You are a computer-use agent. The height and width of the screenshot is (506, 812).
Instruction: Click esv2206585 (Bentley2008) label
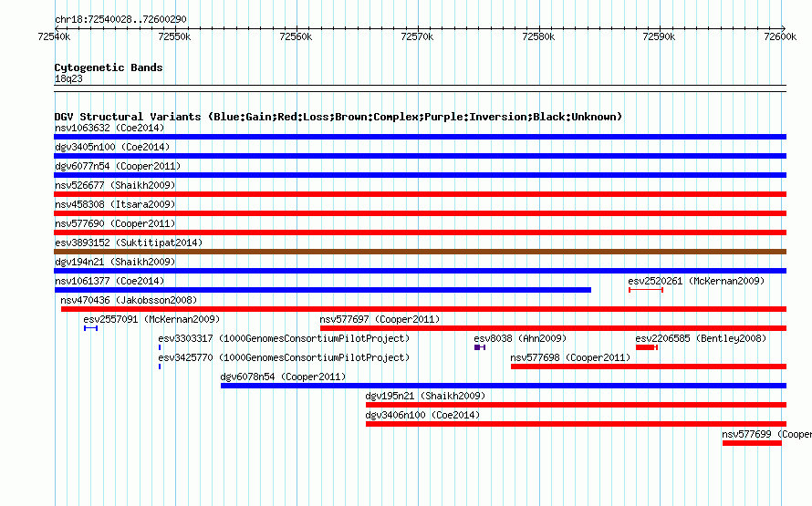coord(701,338)
